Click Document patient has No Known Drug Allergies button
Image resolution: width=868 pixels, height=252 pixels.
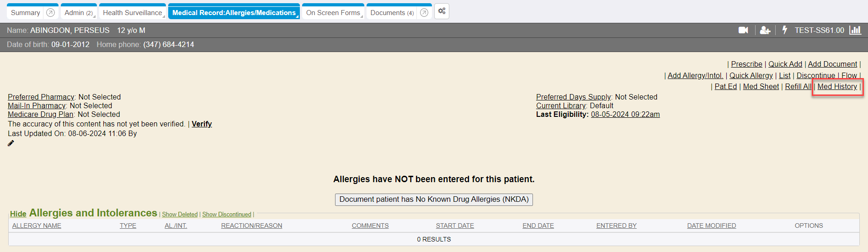(434, 199)
